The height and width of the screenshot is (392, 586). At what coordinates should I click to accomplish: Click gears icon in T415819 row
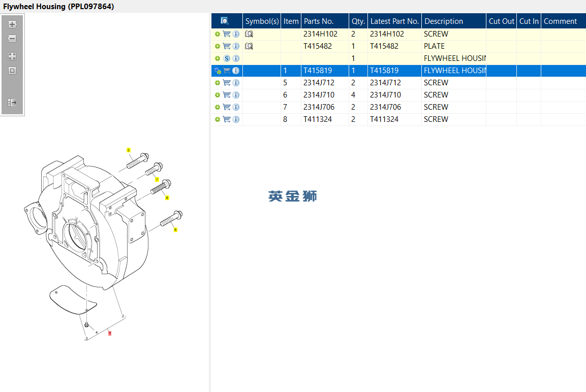[218, 71]
